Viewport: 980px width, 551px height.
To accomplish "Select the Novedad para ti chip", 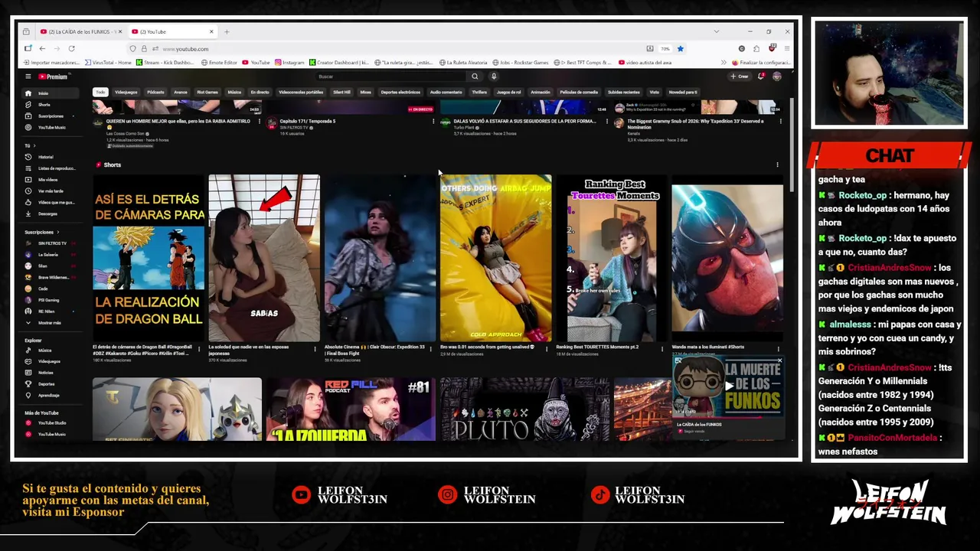I will [x=683, y=92].
